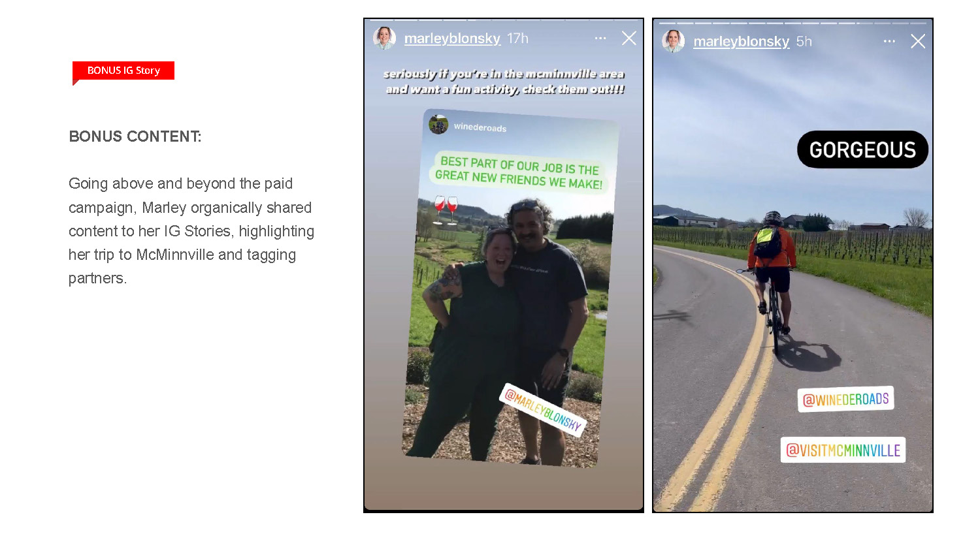
Task: Click the story progress bar atop the left story
Action: point(504,20)
